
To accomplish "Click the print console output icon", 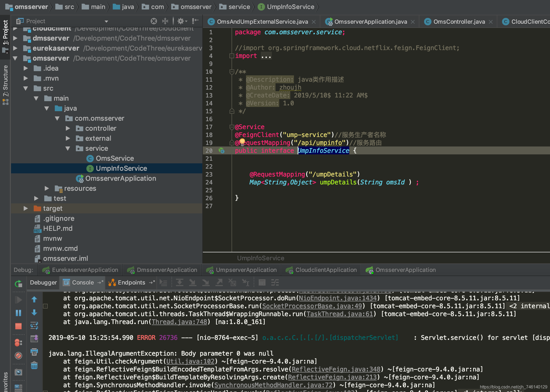I will 34,352.
